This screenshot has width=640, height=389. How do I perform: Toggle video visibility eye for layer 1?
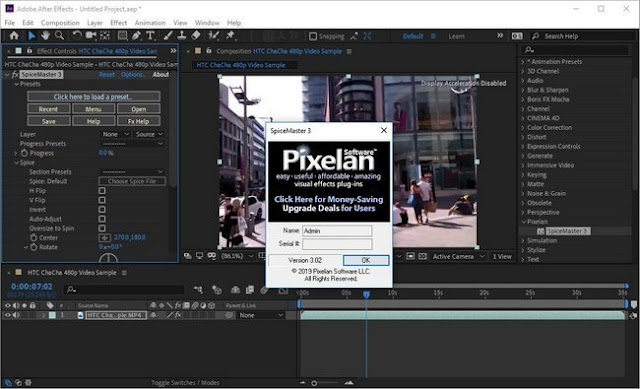tap(7, 315)
